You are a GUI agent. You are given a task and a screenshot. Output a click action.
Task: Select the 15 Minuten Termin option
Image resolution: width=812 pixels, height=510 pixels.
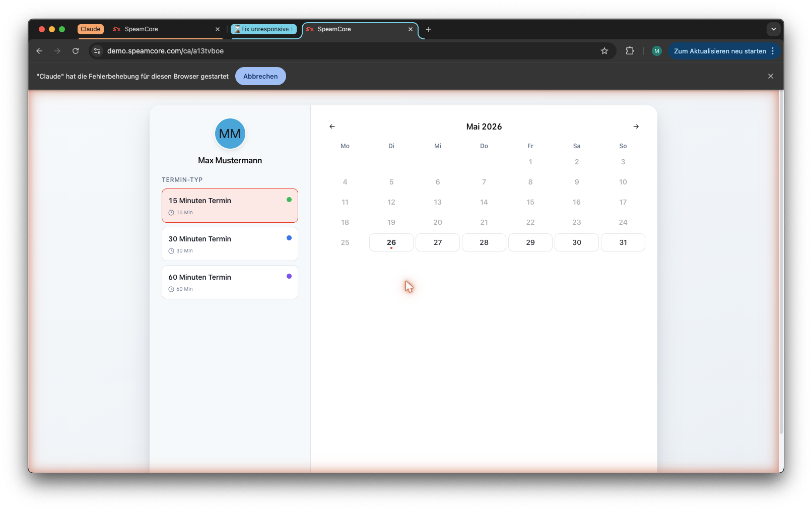pos(230,206)
